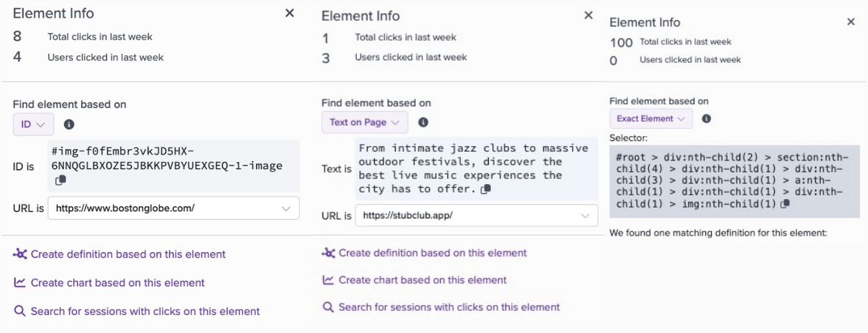
Task: Search sessions with clicks in middle panel
Action: click(441, 307)
